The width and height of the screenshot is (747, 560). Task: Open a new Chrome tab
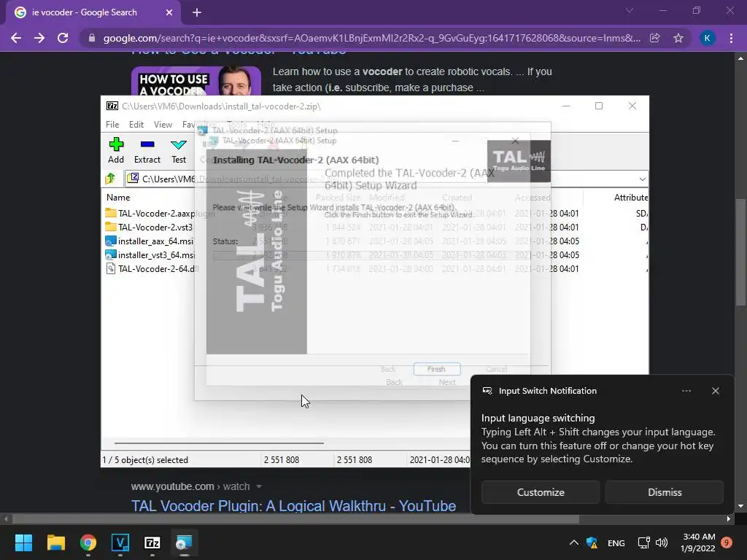coord(197,12)
